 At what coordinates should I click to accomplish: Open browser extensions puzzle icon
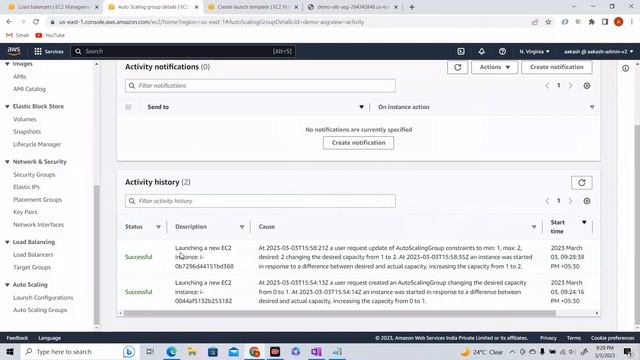(591, 22)
